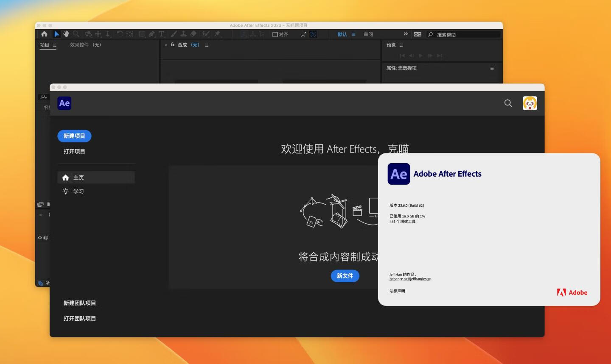
Task: Click last-frame button in the 预览 panel
Action: pyautogui.click(x=440, y=56)
